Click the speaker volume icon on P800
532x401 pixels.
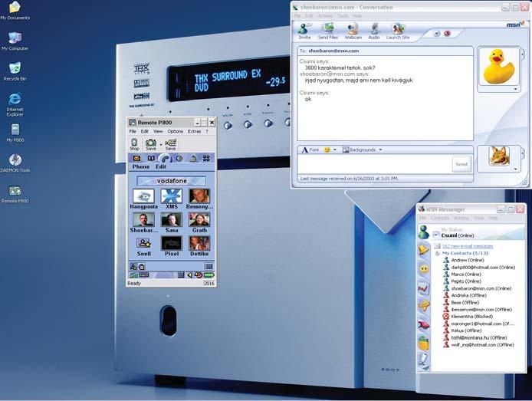pos(190,274)
